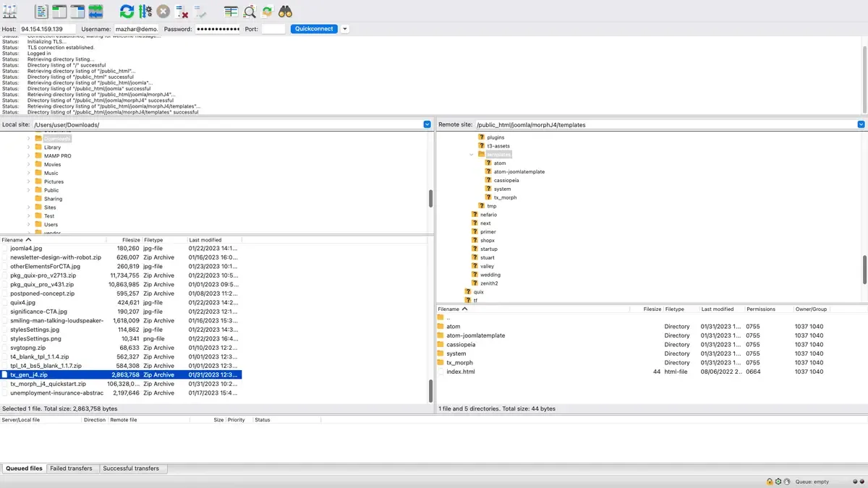This screenshot has width=868, height=488.
Task: Toggle synchronized browsing
Action: pos(268,12)
